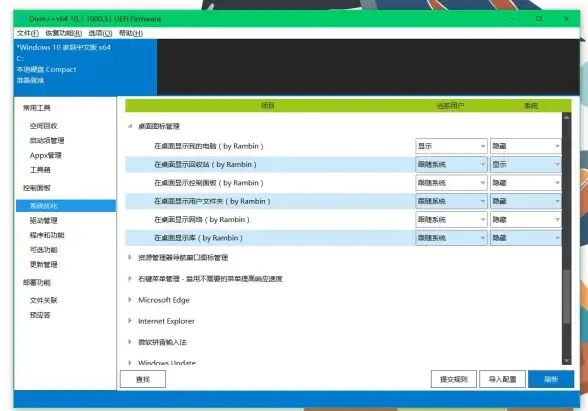
Task: Open 当前用户 dropdown for 在桌面显示回收站
Action: tap(451, 164)
